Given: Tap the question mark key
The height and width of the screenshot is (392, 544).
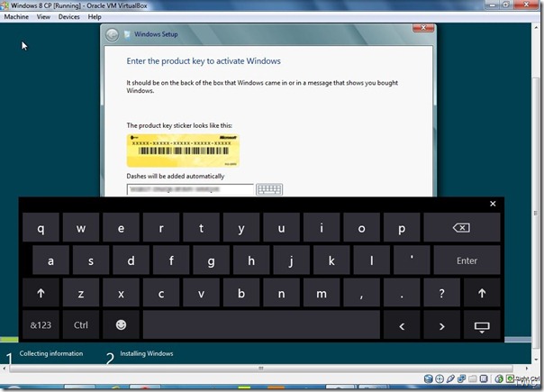Looking at the screenshot, I should pos(441,293).
